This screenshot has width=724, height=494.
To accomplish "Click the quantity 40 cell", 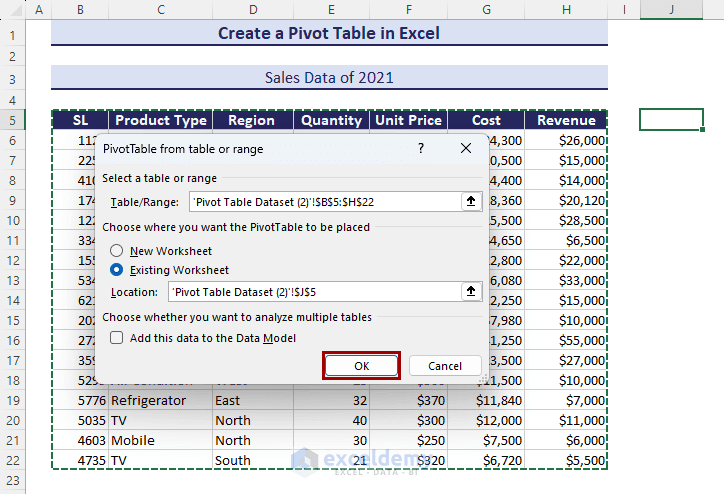I will pos(332,420).
